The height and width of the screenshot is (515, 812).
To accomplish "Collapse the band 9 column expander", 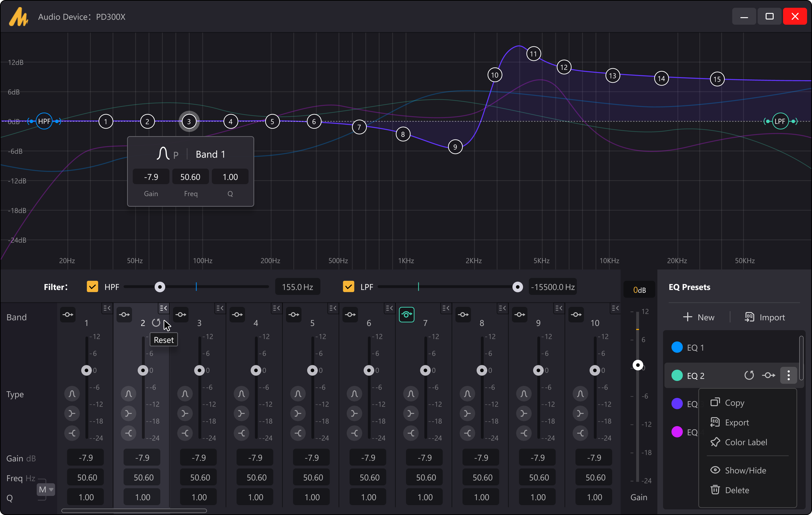I will 559,308.
